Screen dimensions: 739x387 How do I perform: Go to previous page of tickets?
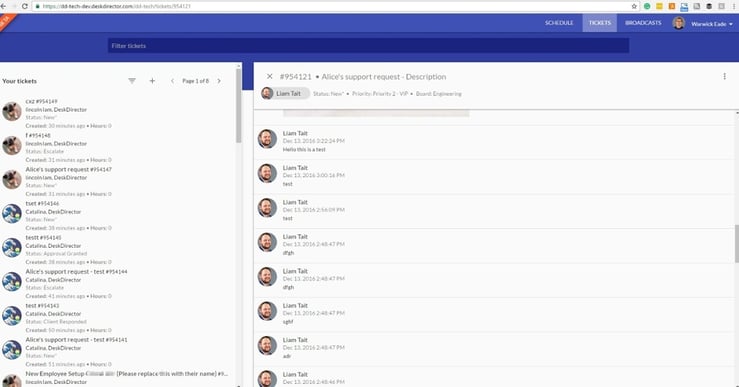tap(172, 81)
